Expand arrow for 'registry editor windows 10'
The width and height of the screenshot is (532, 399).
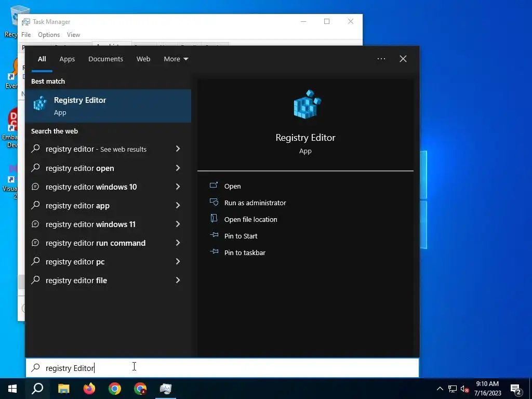(x=178, y=187)
